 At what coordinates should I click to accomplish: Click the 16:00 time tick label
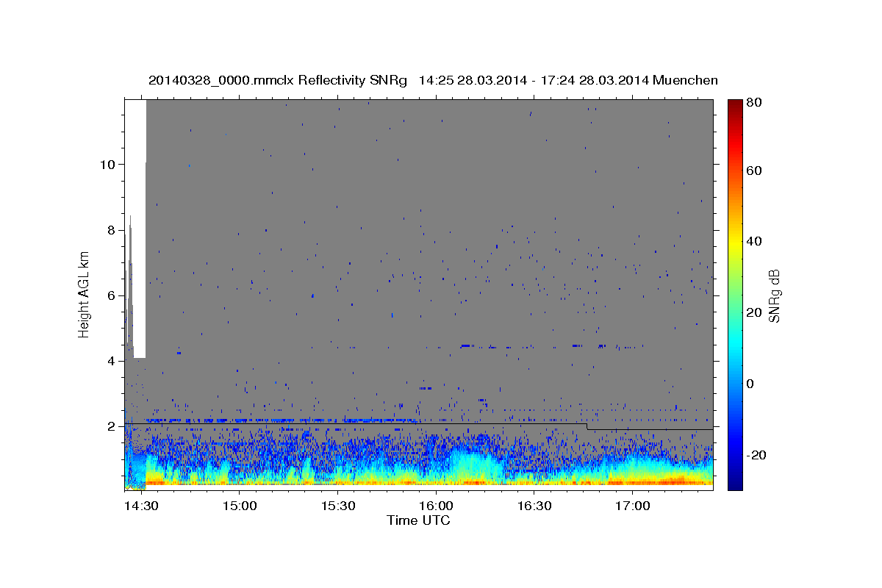(x=435, y=506)
